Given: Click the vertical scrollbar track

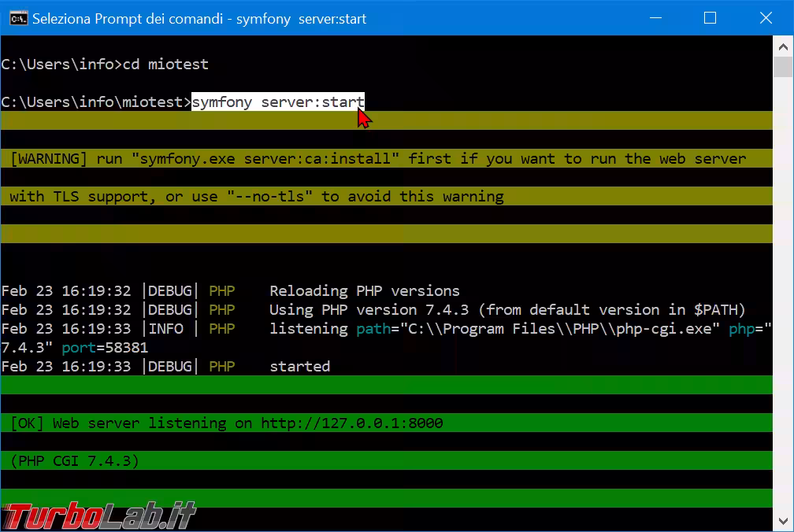Looking at the screenshot, I should pos(783,315).
